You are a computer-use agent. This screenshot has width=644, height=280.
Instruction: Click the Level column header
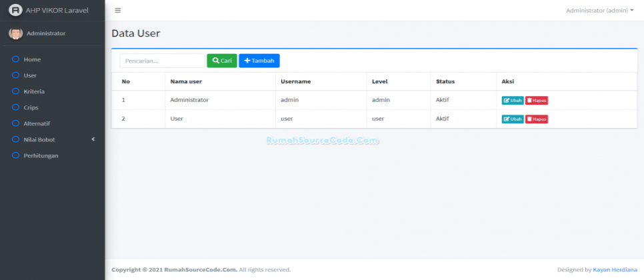(x=380, y=81)
